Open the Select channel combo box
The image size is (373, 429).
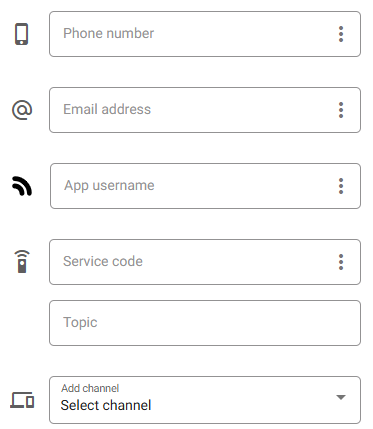click(205, 400)
